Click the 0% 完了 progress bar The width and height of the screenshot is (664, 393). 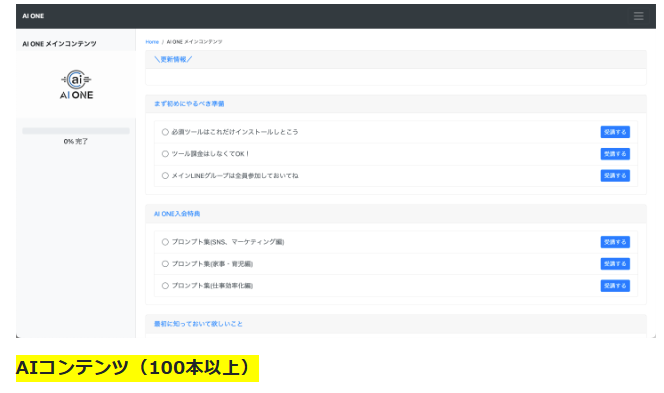pyautogui.click(x=76, y=131)
